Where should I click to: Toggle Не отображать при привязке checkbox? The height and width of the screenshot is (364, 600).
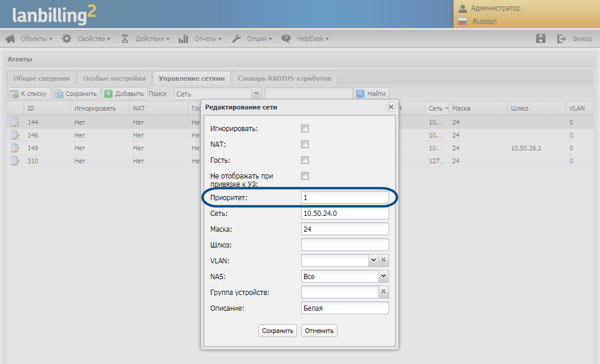305,176
